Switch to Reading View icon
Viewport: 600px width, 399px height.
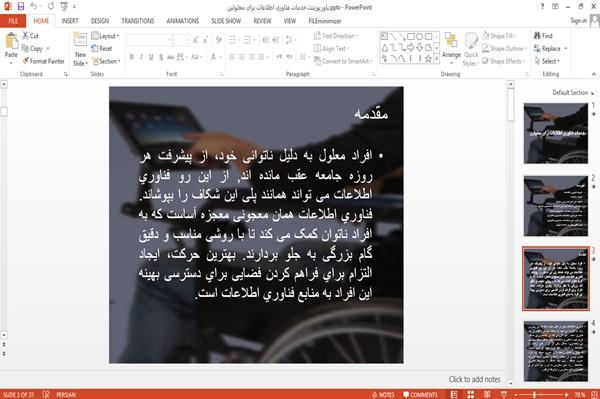[x=487, y=394]
